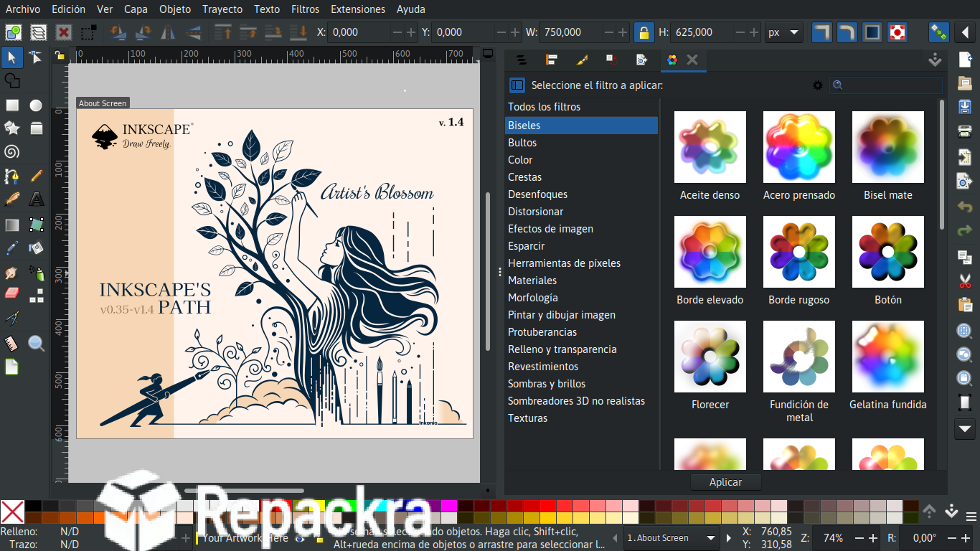980x551 pixels.
Task: Select the Todos los filtros category
Action: [x=581, y=107]
